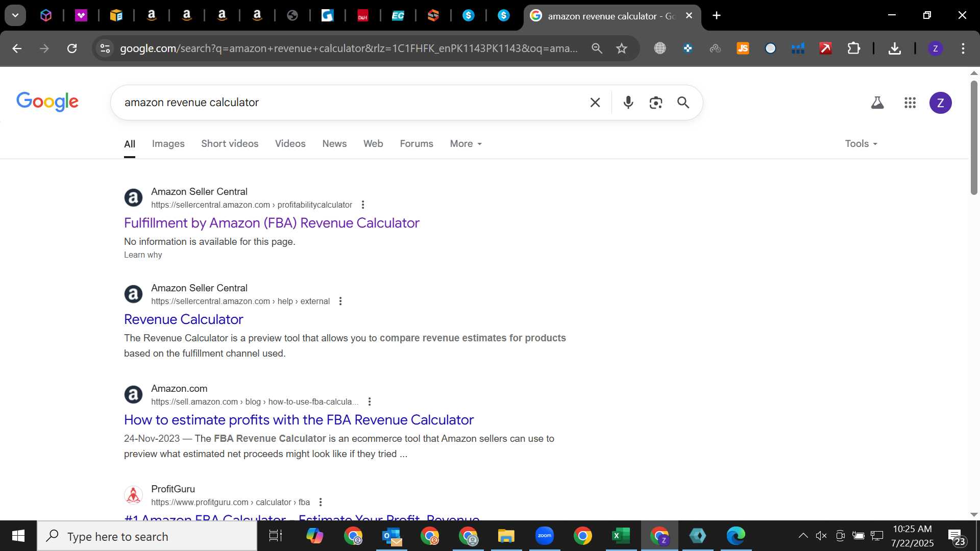The image size is (980, 551).
Task: Open more options for ProfitGuru result
Action: click(321, 502)
